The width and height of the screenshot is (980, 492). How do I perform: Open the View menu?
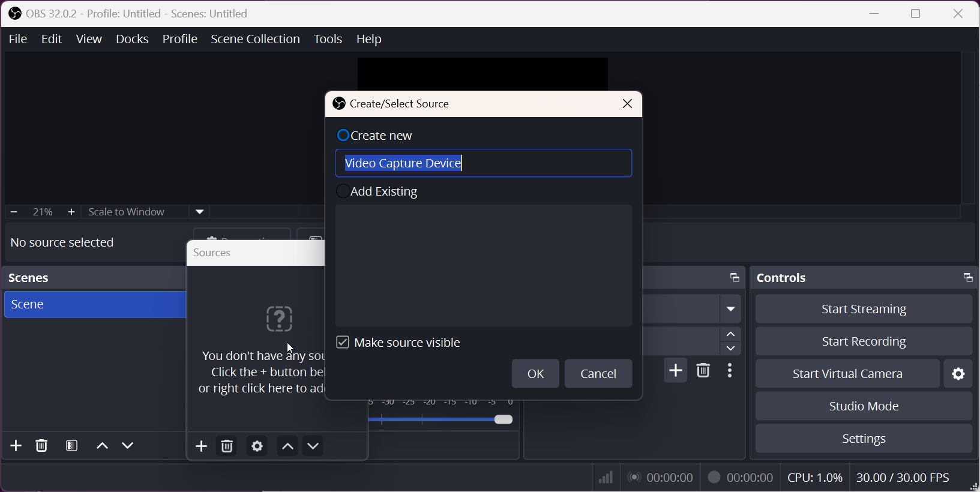(x=89, y=39)
